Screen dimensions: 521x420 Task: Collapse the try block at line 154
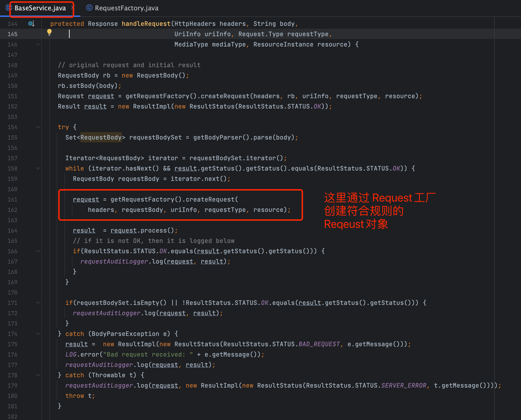coord(38,127)
